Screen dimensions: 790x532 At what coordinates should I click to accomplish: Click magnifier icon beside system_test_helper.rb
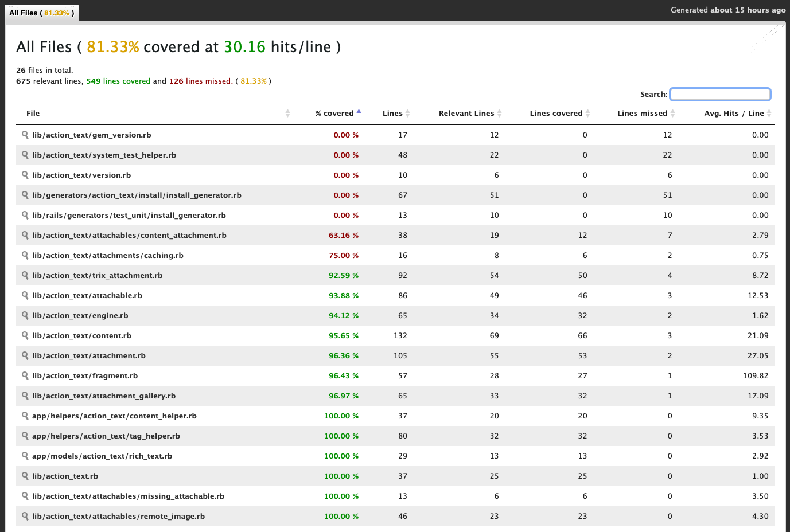[x=25, y=155]
